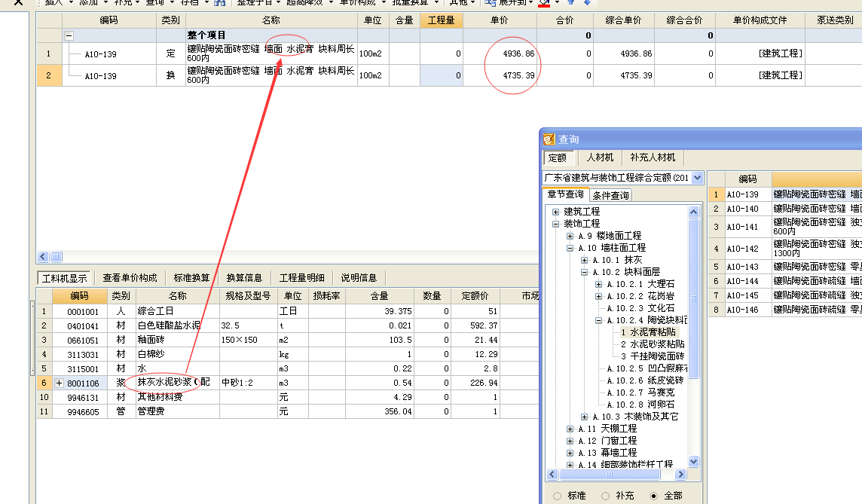Switch to 条件查询 tab
Viewport: 862px width, 504px height.
[611, 195]
